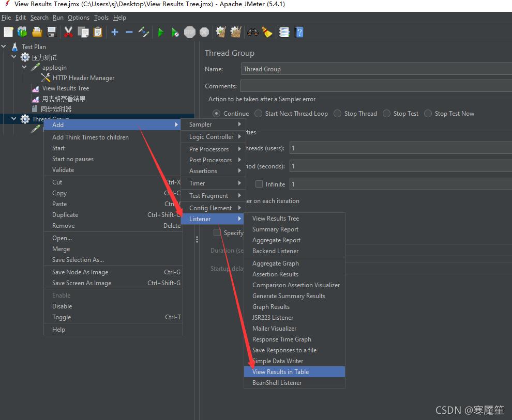Select Duplicate in the context menu

point(113,214)
